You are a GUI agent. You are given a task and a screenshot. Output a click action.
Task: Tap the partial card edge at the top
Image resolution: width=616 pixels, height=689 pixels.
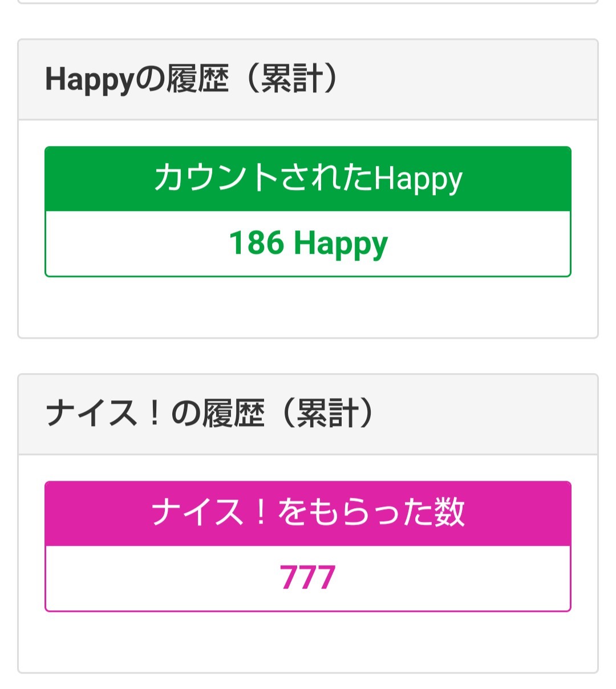[x=308, y=2]
